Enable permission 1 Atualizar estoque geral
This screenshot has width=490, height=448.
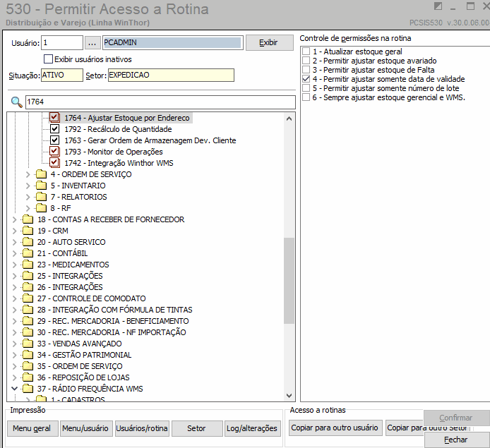pyautogui.click(x=306, y=52)
